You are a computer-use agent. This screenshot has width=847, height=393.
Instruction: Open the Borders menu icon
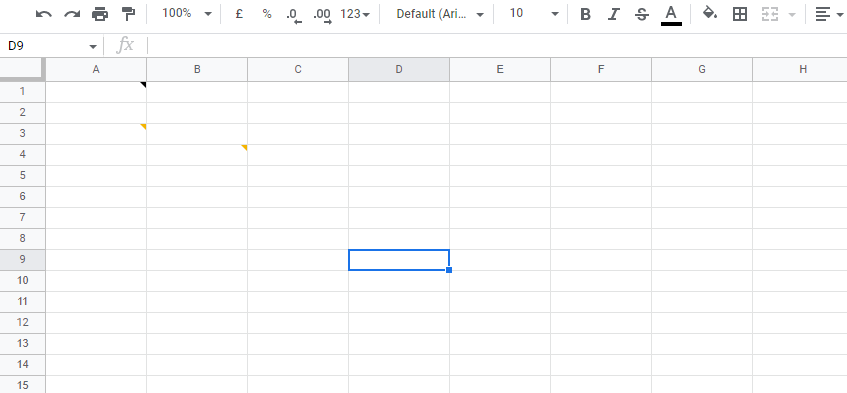tap(740, 14)
